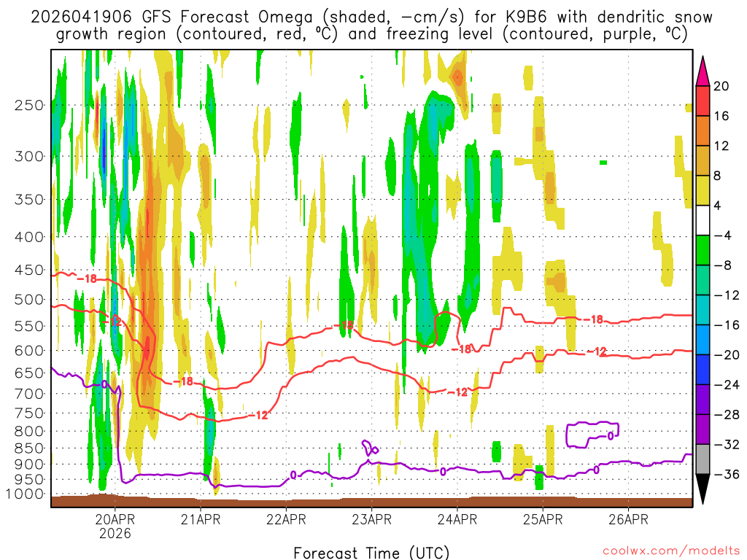Click the 550 pressure level label
The height and width of the screenshot is (560, 747).
(29, 326)
